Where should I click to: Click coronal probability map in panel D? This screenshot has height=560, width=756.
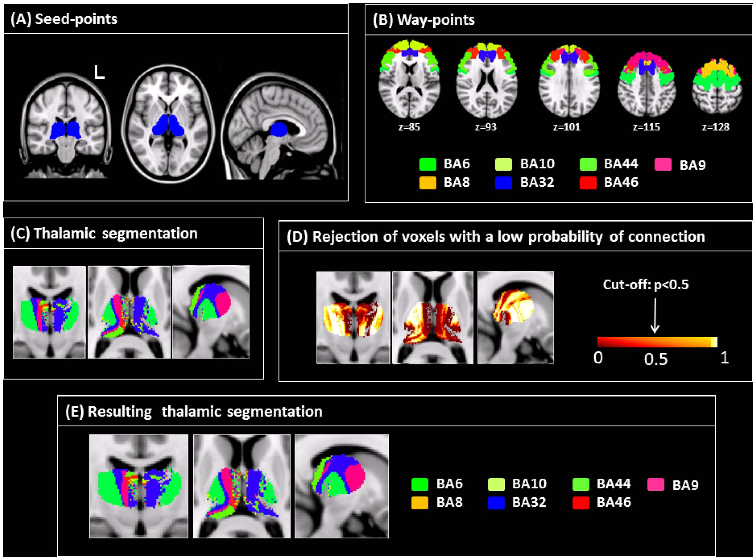[353, 317]
